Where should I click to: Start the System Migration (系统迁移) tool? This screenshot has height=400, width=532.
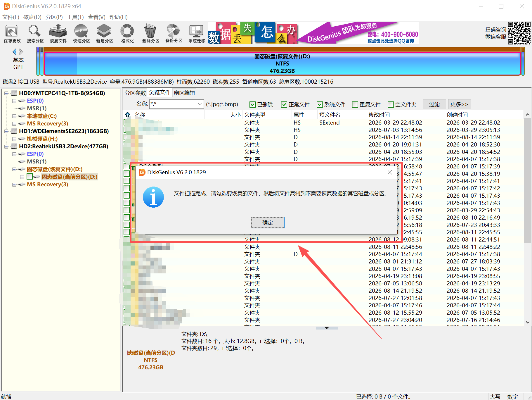197,33
